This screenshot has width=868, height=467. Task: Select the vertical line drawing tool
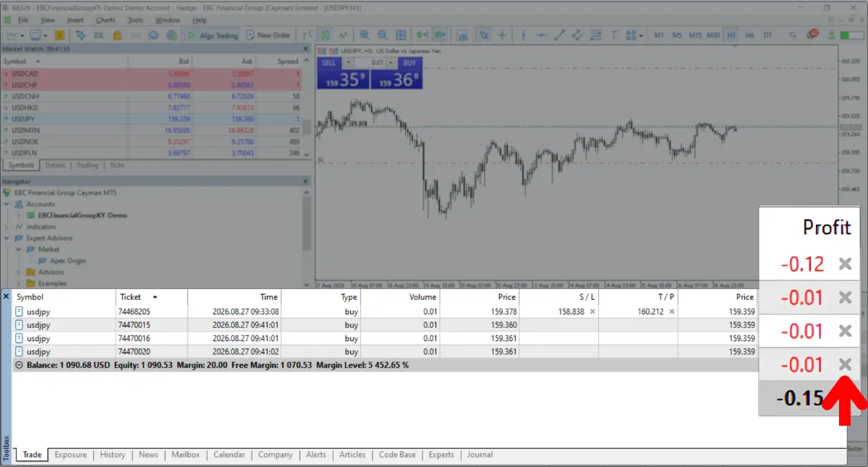tap(523, 35)
